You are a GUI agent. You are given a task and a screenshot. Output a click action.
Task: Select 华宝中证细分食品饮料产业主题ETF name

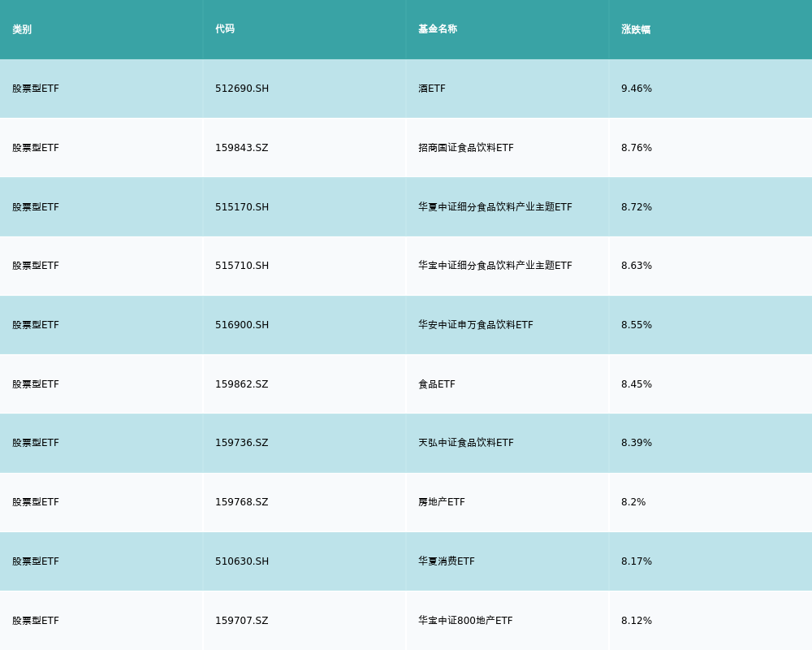[x=495, y=266]
